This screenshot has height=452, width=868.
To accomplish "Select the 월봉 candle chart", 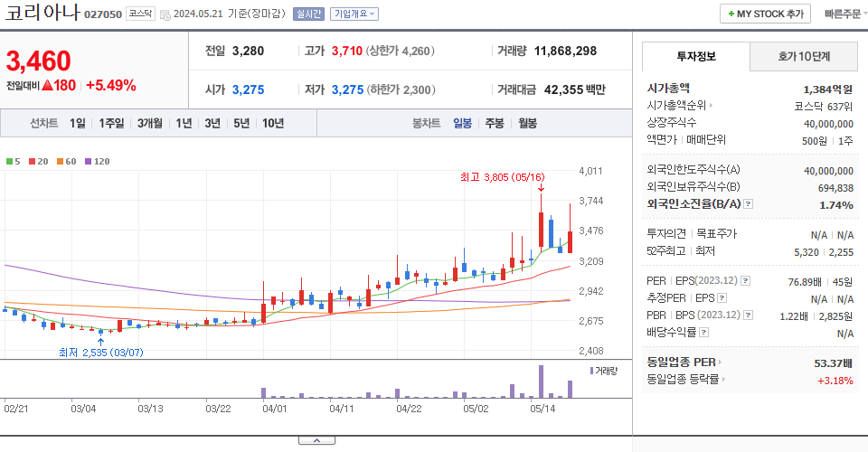I will 527,123.
